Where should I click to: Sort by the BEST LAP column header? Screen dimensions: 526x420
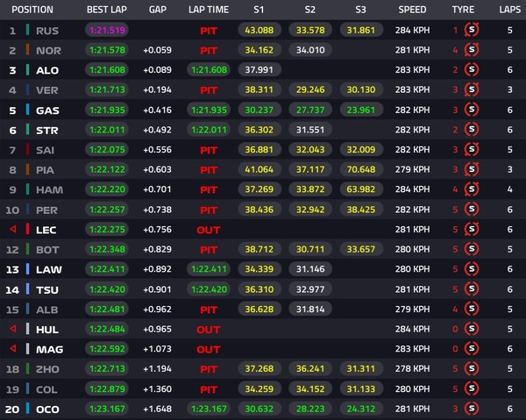tap(106, 10)
